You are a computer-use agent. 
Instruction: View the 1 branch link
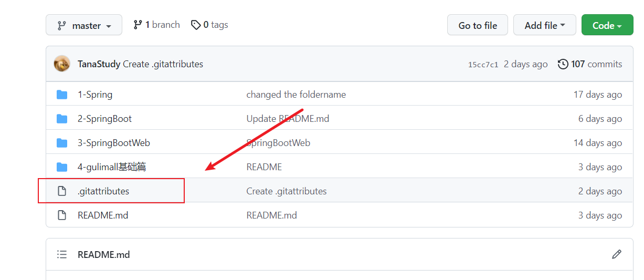(x=156, y=25)
